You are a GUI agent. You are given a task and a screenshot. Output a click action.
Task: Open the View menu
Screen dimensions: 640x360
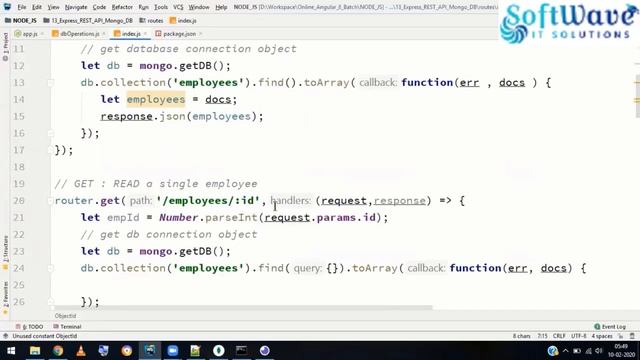coord(53,7)
